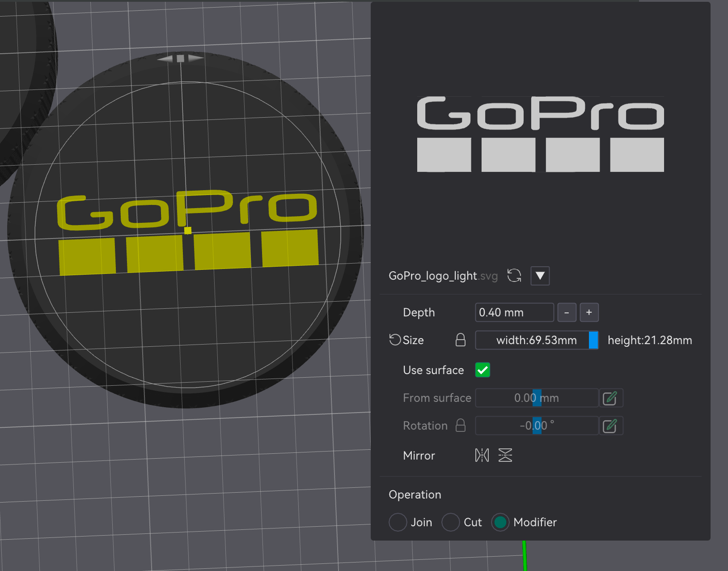Edit the From surface value

(610, 398)
